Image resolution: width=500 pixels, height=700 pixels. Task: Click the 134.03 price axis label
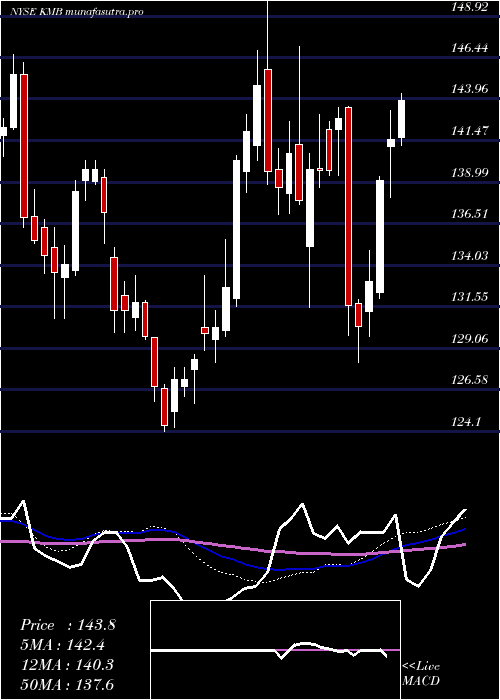tap(469, 256)
